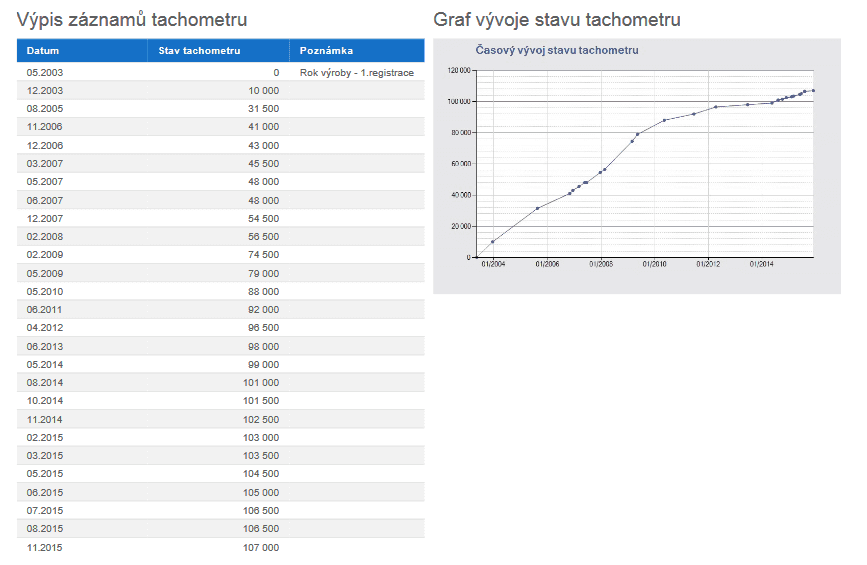Viewport: 867px width, 565px height.
Task: Click the value 101 500
Action: tap(261, 401)
